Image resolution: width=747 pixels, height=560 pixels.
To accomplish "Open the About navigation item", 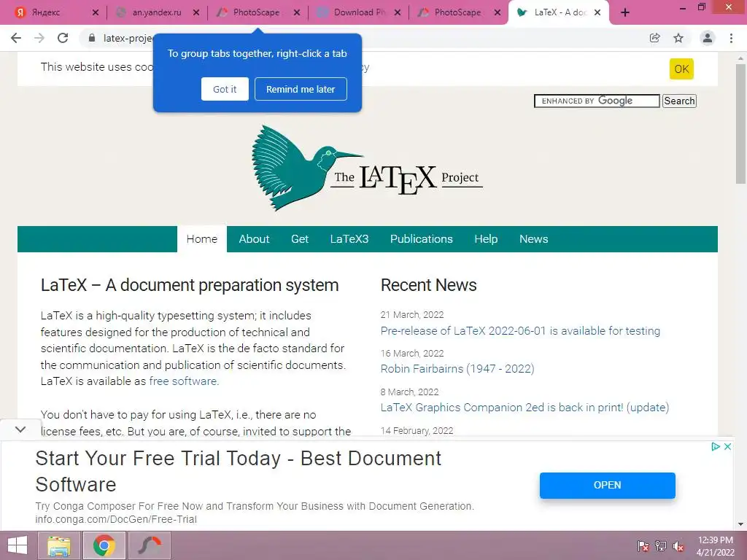I will point(254,239).
